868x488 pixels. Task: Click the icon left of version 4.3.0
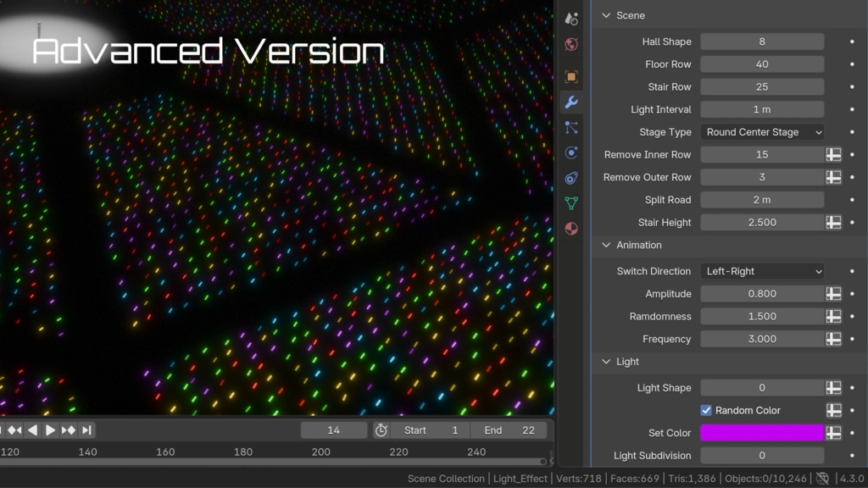822,479
